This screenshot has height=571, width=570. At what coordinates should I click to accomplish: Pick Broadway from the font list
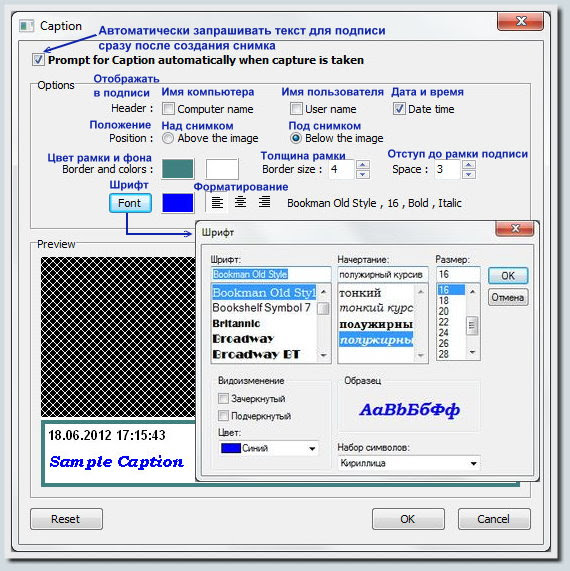[x=243, y=339]
